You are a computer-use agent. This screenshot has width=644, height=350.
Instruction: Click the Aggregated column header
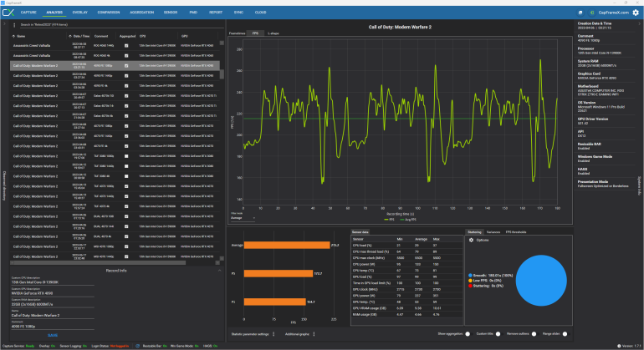coord(127,36)
